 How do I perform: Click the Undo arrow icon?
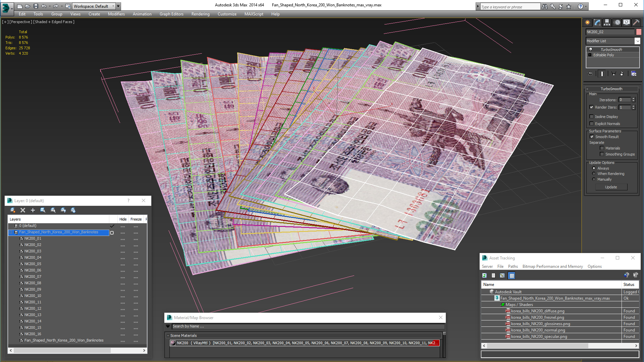click(x=44, y=6)
